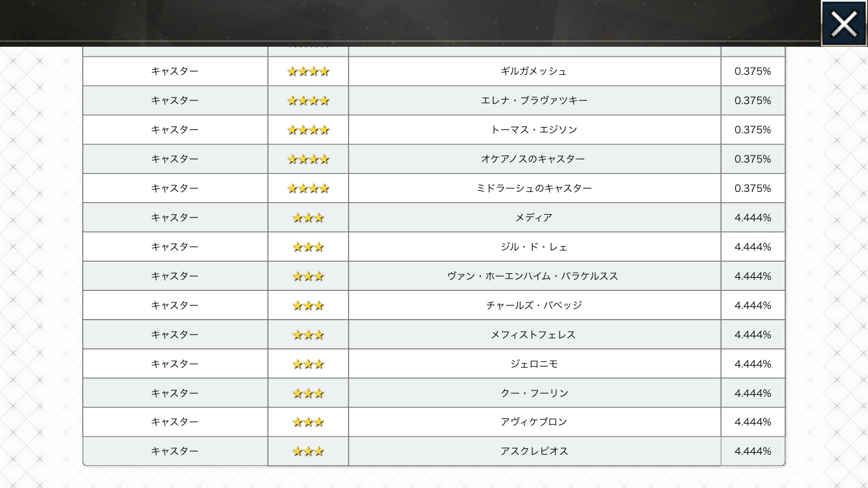The width and height of the screenshot is (868, 488).
Task: Click the four-star icons beside エレナ・ブラヴァツキー
Action: click(308, 101)
